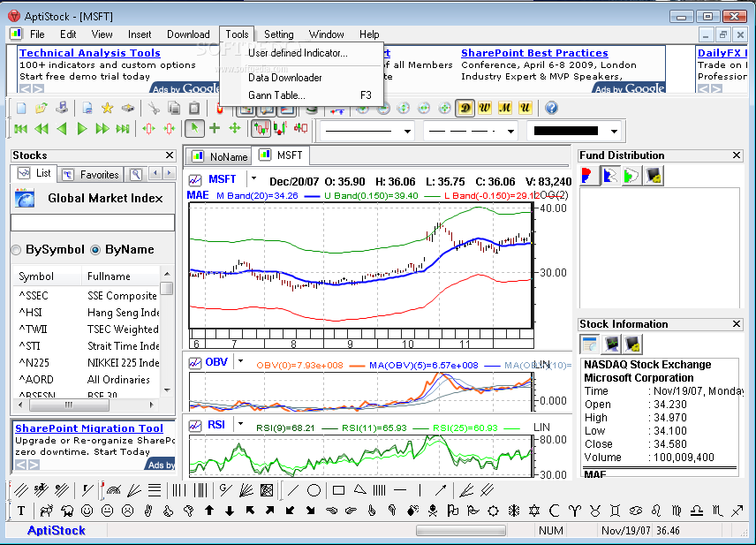Image resolution: width=756 pixels, height=545 pixels.
Task: Switch chart to Daily (D) period
Action: click(465, 108)
